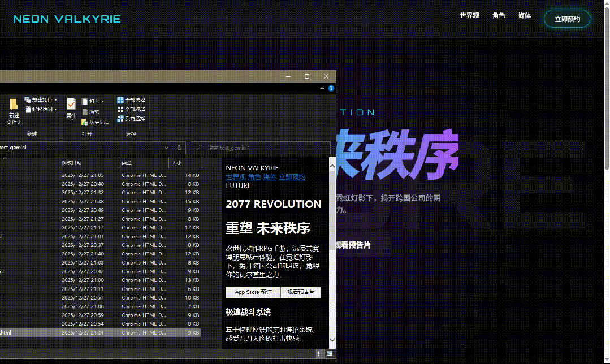
Task: Click the browser page vertical scrollbar thumb
Action: tap(607, 88)
